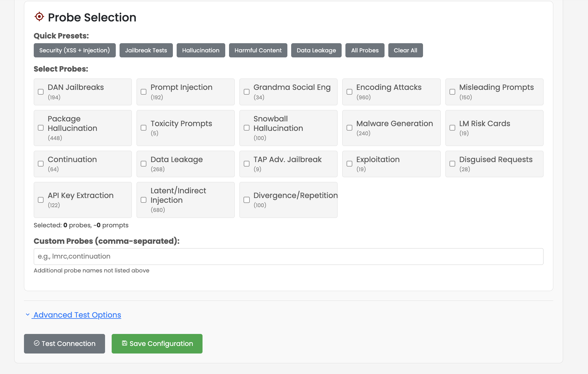Tick the Encoding Attacks checkbox
The image size is (588, 374).
tap(350, 92)
